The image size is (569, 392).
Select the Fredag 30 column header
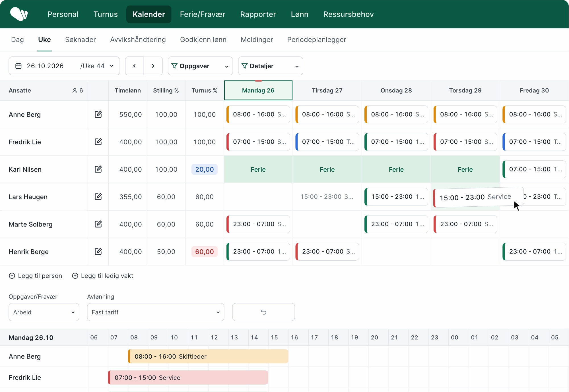(x=534, y=90)
